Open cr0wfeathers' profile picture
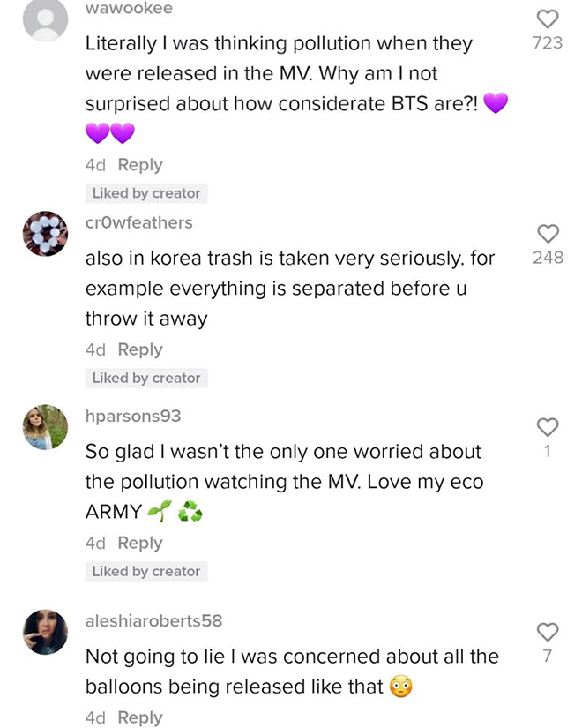The height and width of the screenshot is (728, 582). (x=46, y=234)
